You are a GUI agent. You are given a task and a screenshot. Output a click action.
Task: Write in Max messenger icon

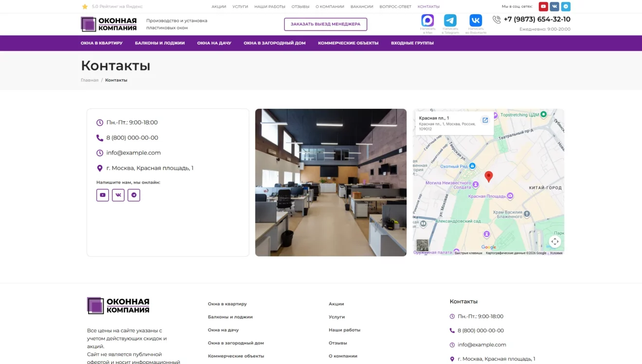coord(428,20)
